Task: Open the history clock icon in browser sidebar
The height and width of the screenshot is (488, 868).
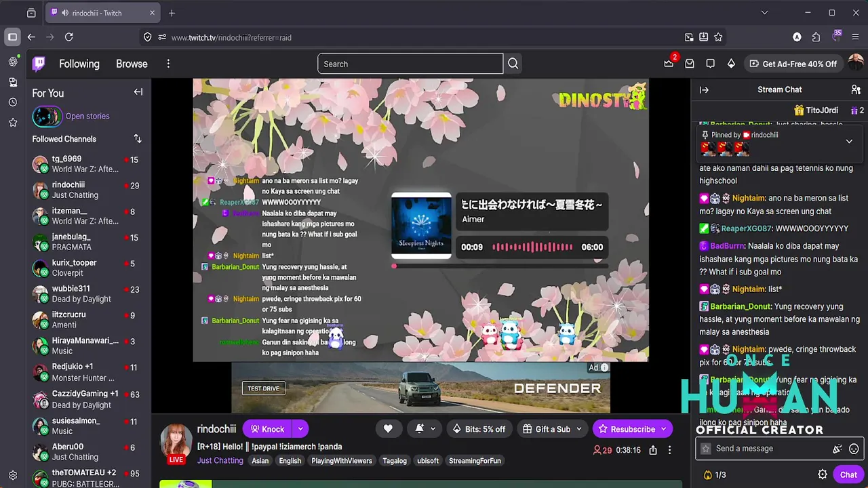Action: click(x=13, y=102)
